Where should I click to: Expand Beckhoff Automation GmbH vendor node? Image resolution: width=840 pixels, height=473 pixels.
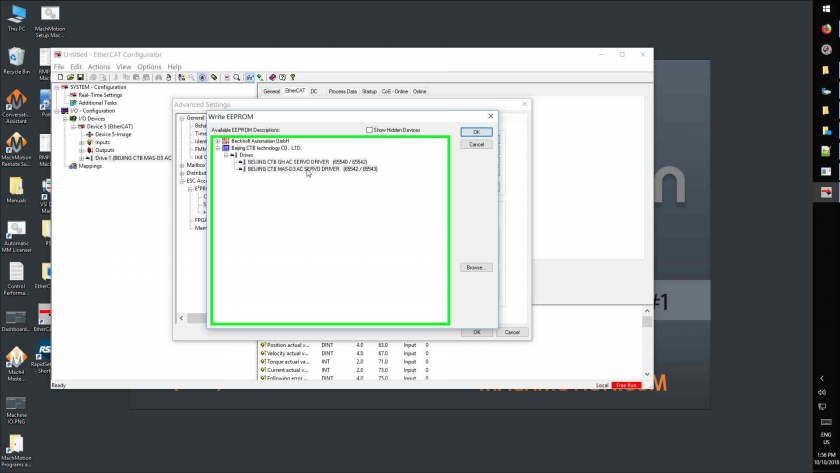pyautogui.click(x=218, y=141)
